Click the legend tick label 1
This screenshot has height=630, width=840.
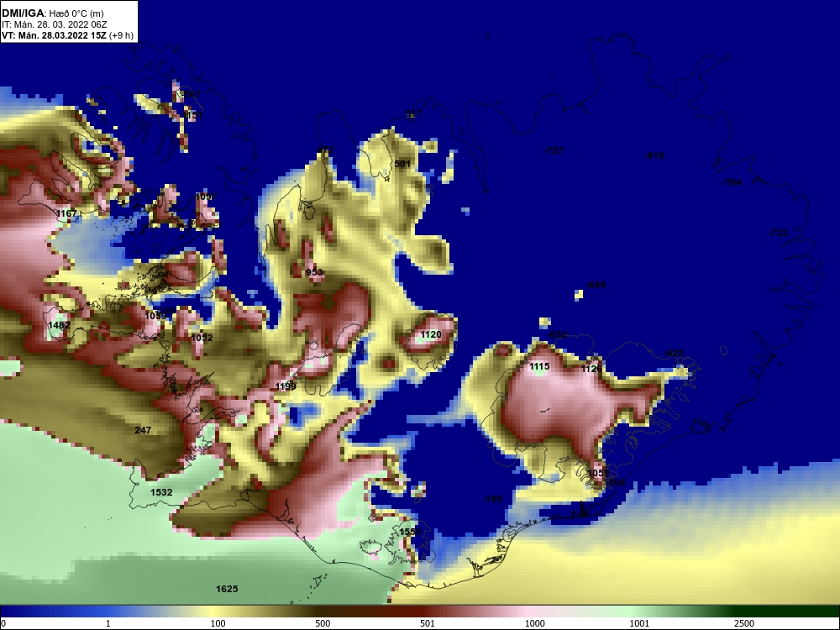[x=108, y=623]
